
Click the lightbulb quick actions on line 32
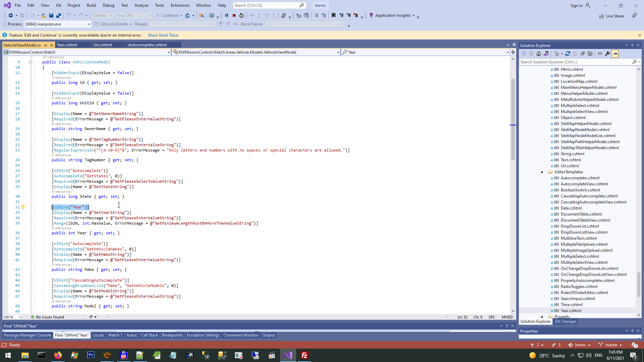coord(23,207)
